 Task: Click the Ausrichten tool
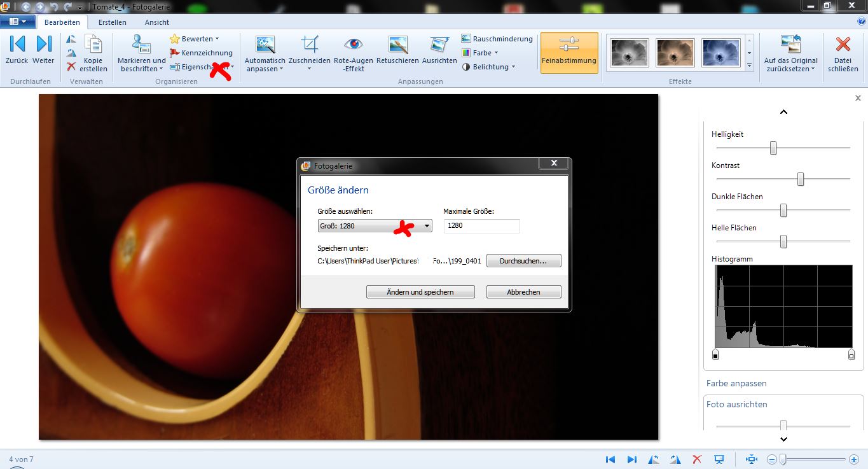coord(439,50)
